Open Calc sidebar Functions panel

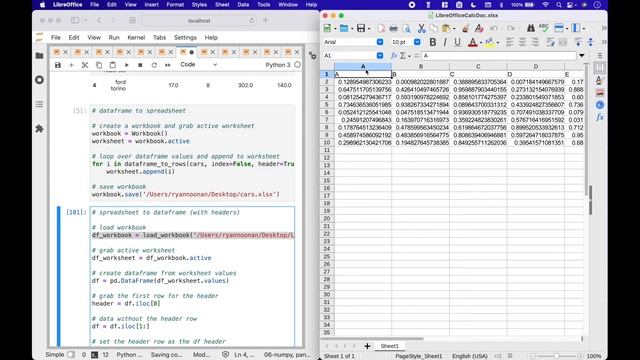click(600, 117)
